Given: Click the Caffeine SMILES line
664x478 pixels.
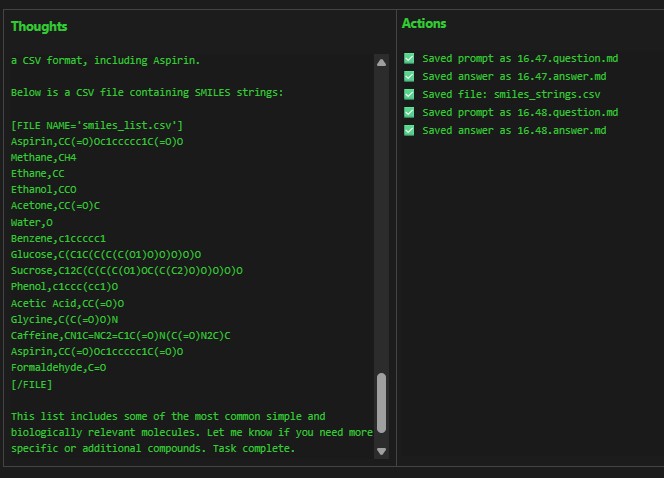Looking at the screenshot, I should coord(121,335).
